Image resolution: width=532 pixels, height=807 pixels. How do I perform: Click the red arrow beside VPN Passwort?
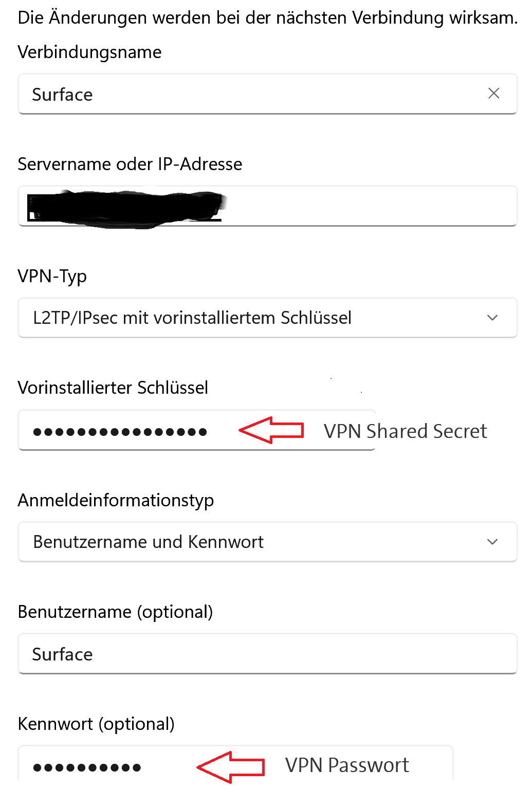231,767
